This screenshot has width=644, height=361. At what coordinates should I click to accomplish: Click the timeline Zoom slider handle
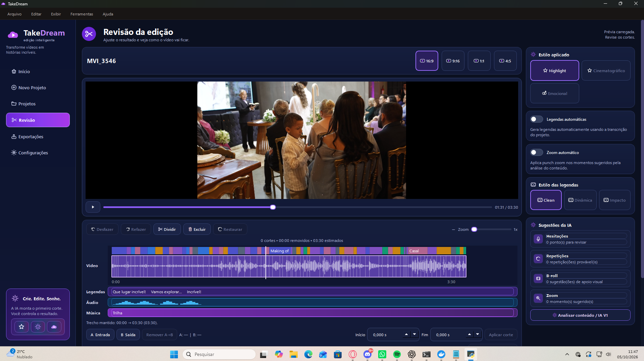coord(474,229)
